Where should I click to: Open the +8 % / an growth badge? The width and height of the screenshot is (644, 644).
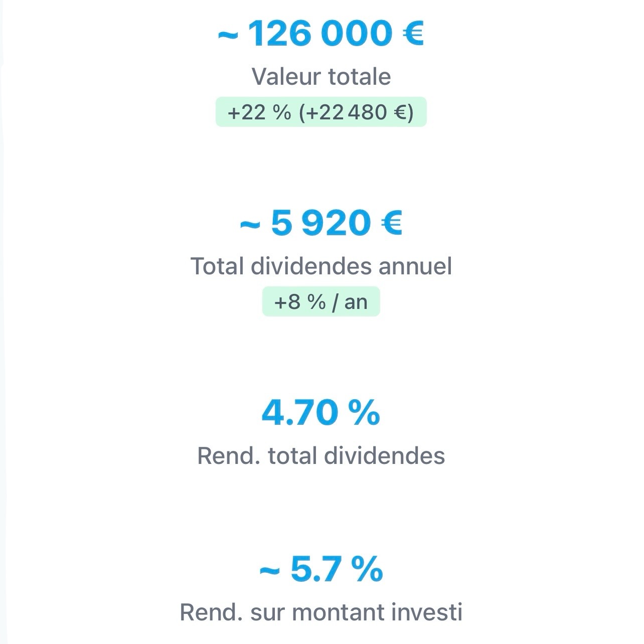click(x=321, y=302)
